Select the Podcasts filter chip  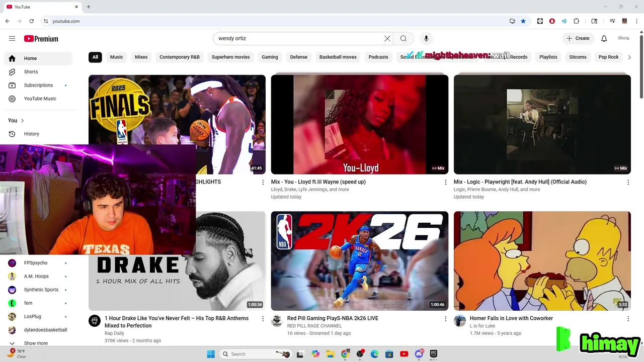coord(378,57)
